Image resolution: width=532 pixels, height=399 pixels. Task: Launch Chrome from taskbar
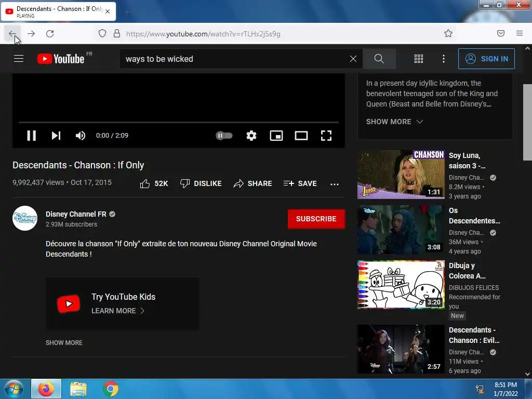111,389
